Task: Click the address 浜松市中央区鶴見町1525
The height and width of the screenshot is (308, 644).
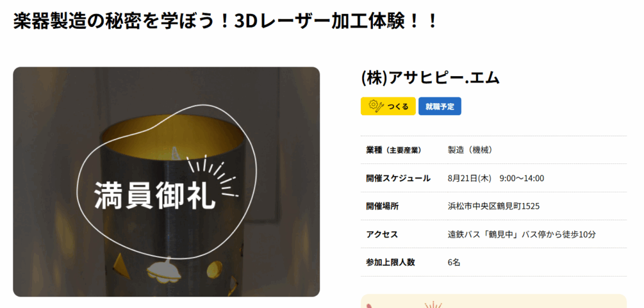Action: [494, 206]
